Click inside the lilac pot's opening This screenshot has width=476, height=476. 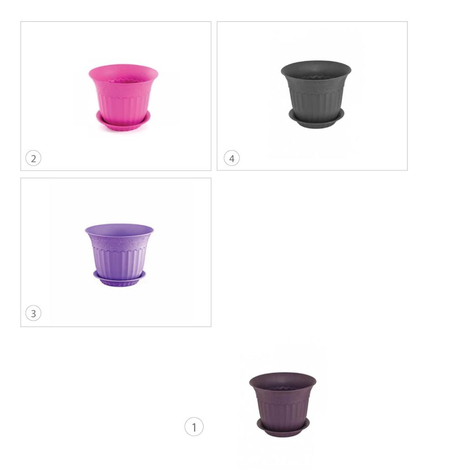click(x=119, y=231)
